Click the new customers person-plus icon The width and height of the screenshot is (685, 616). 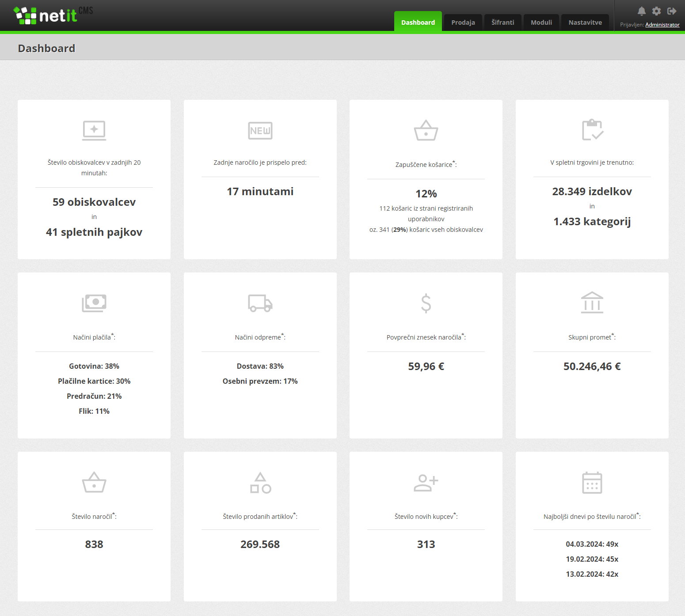point(426,483)
